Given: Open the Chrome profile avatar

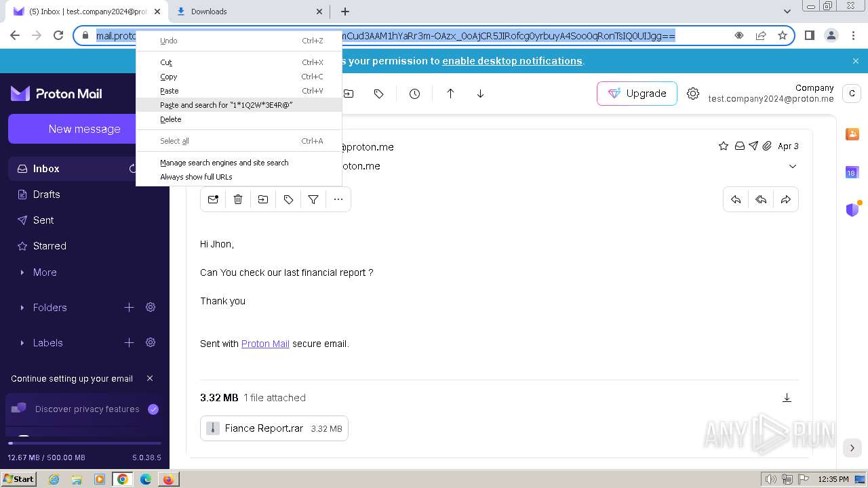Looking at the screenshot, I should click(x=831, y=35).
